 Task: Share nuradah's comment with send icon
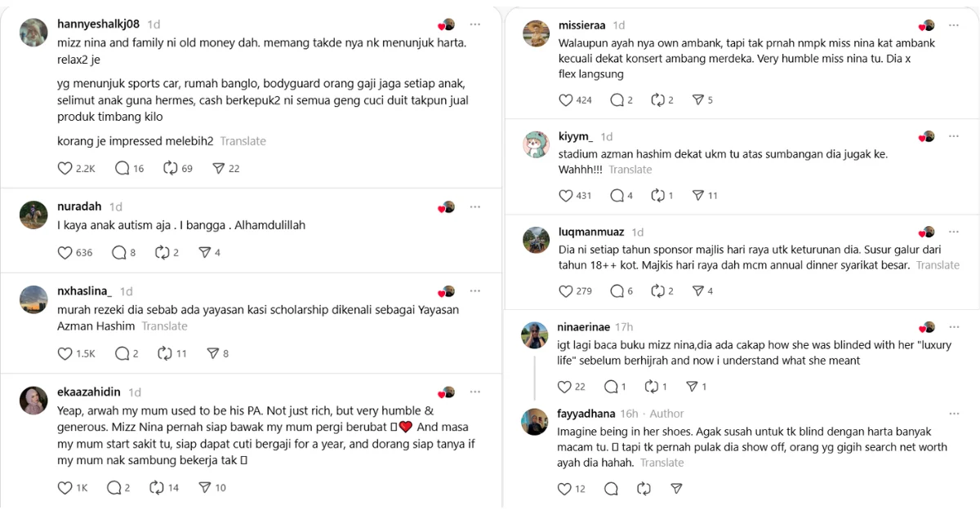click(x=205, y=253)
